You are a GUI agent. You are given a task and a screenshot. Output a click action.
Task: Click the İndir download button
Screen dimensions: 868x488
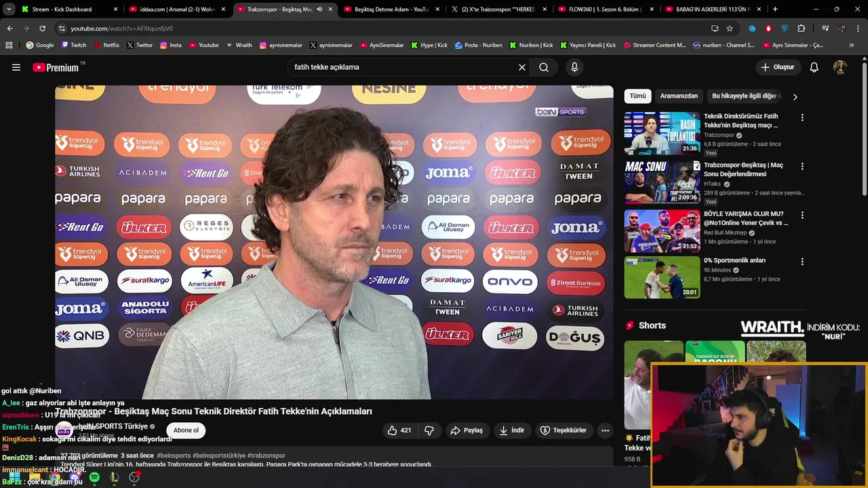[512, 430]
